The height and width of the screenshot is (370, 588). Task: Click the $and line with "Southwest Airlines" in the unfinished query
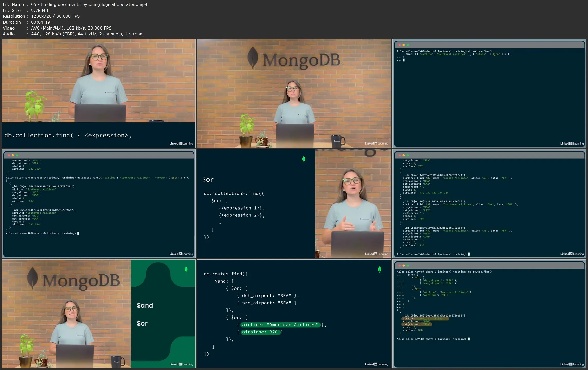(x=459, y=54)
